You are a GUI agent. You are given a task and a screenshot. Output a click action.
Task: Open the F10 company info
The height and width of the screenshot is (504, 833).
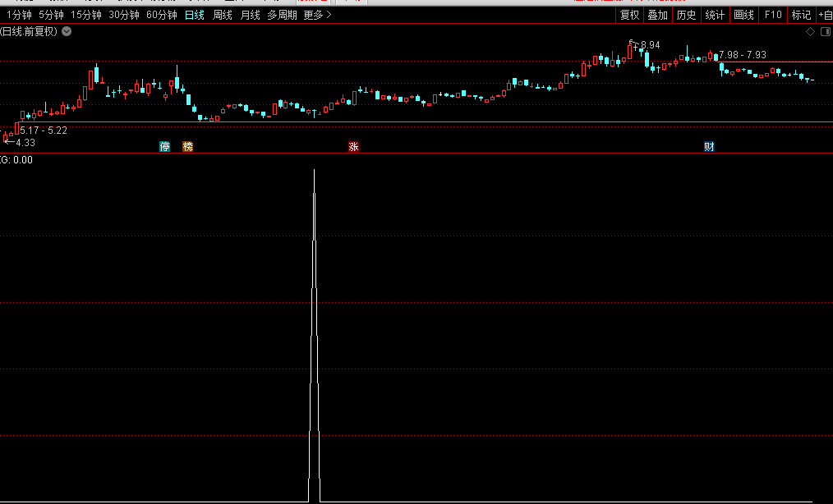click(x=772, y=15)
